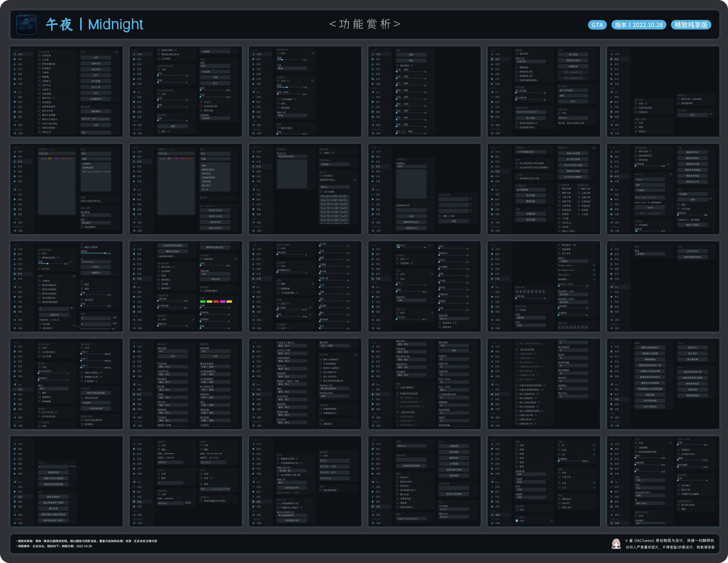Open 其他 menu label in 聊天命令 panel

coord(617,97)
